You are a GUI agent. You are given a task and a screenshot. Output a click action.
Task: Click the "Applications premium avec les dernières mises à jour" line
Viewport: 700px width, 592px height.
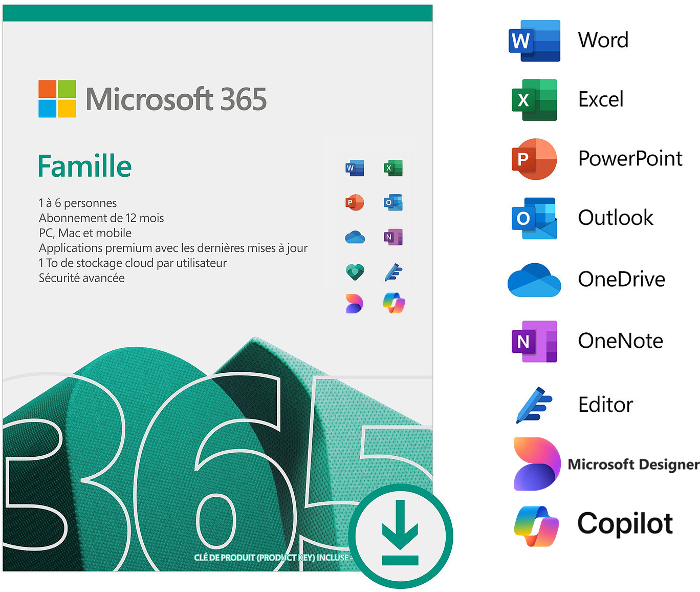[173, 248]
